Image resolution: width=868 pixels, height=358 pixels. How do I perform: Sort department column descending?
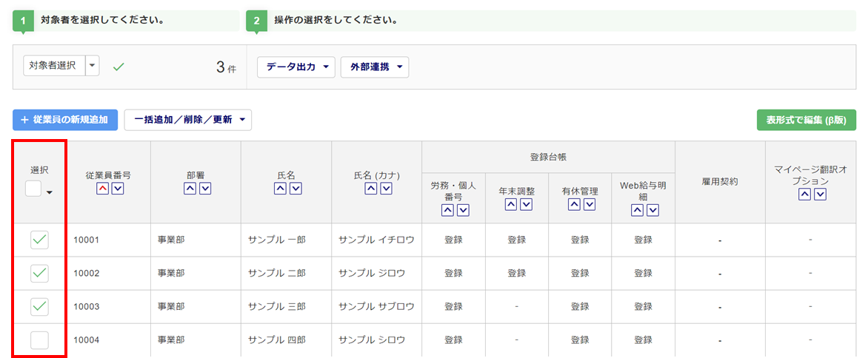[205, 189]
